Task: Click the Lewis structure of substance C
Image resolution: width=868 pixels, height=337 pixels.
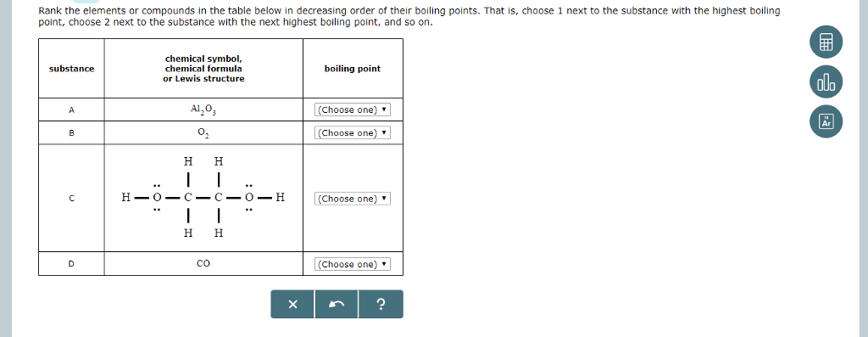Action: [203, 198]
